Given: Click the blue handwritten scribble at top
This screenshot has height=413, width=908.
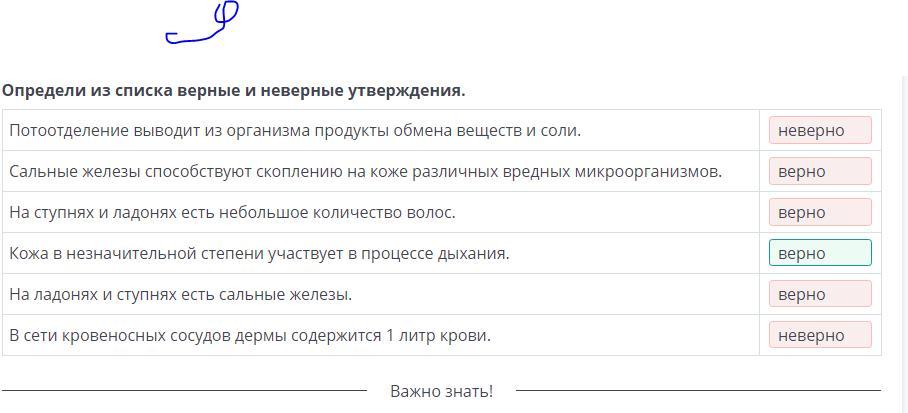Looking at the screenshot, I should click(x=202, y=22).
